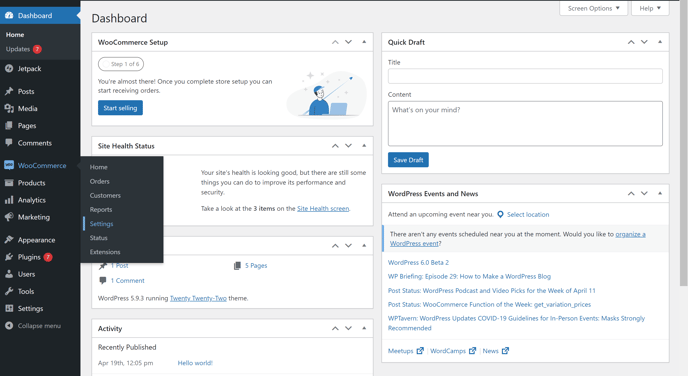Open the Site Health screen link
688x376 pixels.
tap(323, 208)
